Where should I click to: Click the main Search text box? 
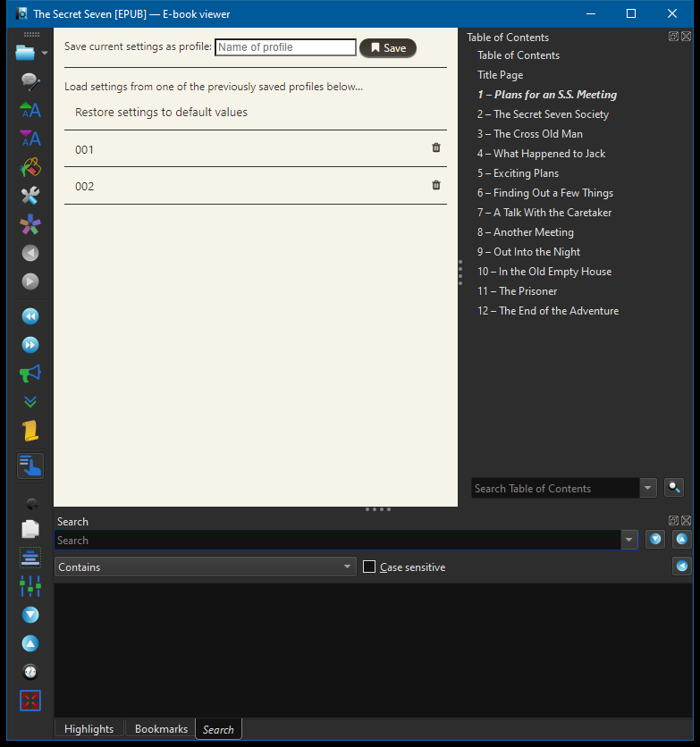[337, 540]
